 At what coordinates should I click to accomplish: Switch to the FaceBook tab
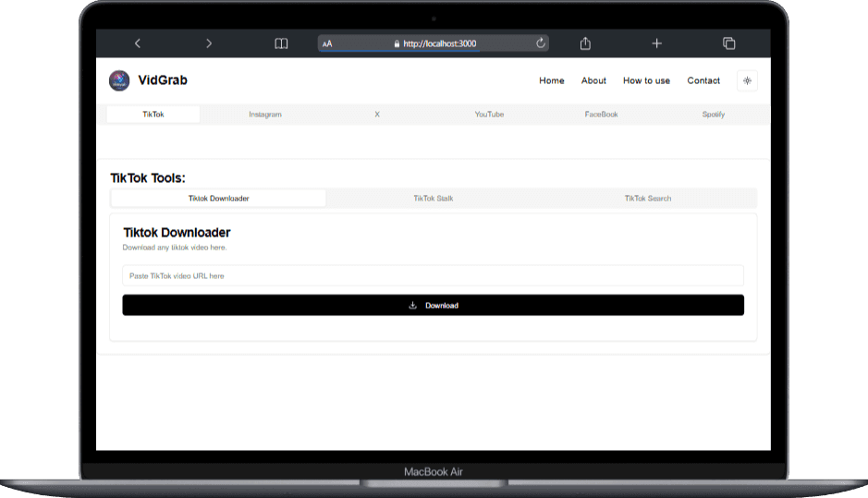[601, 115]
